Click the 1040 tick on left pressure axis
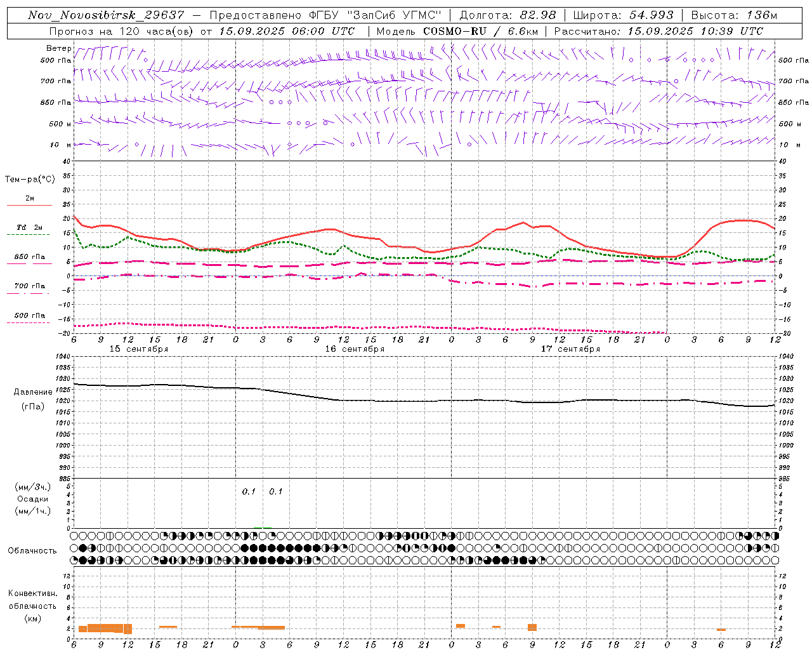Viewport: 812px width, 650px height. pyautogui.click(x=62, y=357)
